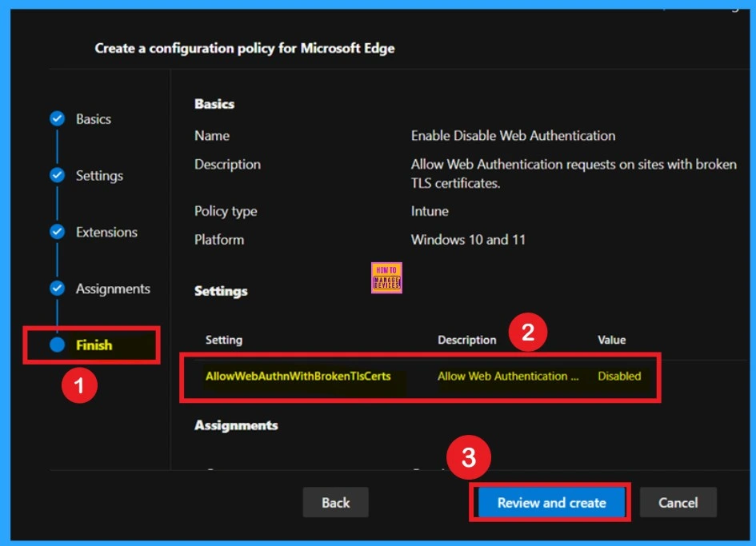Click the Extensions step checkmark icon
The height and width of the screenshot is (546, 756).
[58, 232]
